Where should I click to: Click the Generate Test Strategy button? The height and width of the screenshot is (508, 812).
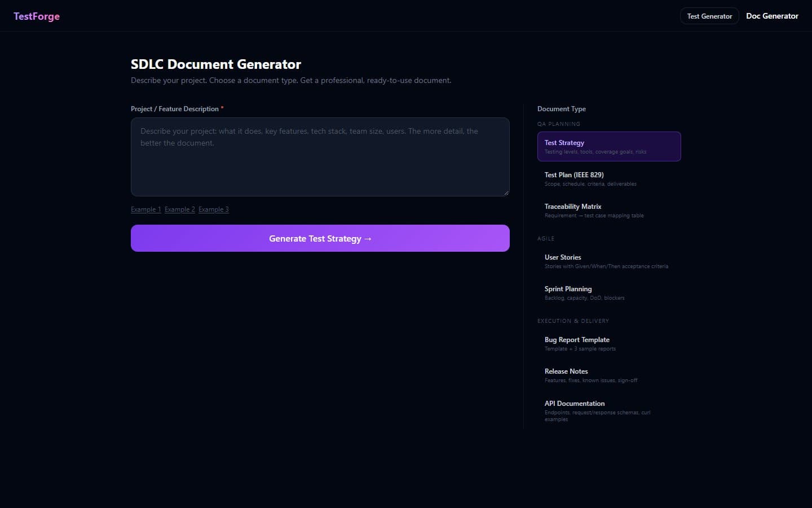pos(320,238)
